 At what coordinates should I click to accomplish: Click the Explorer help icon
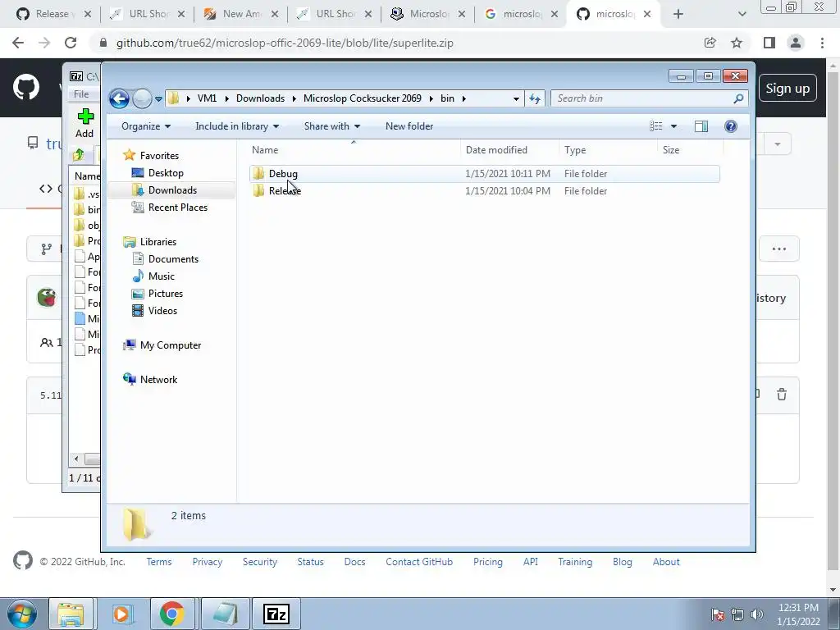pos(731,126)
